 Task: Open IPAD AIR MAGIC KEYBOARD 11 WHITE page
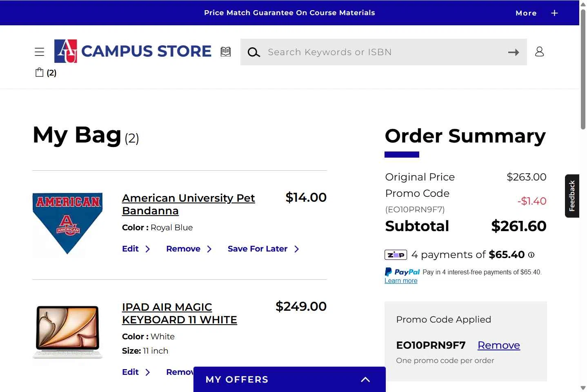click(180, 313)
